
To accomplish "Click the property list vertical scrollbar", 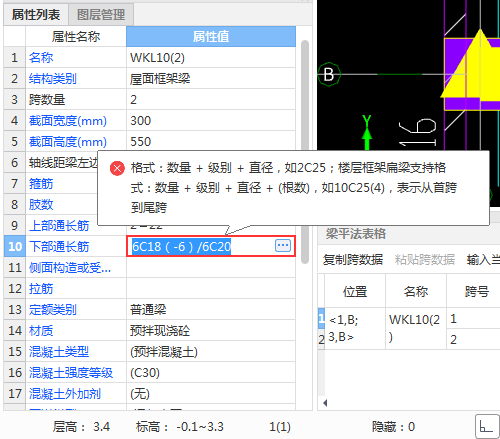I will pos(304,152).
